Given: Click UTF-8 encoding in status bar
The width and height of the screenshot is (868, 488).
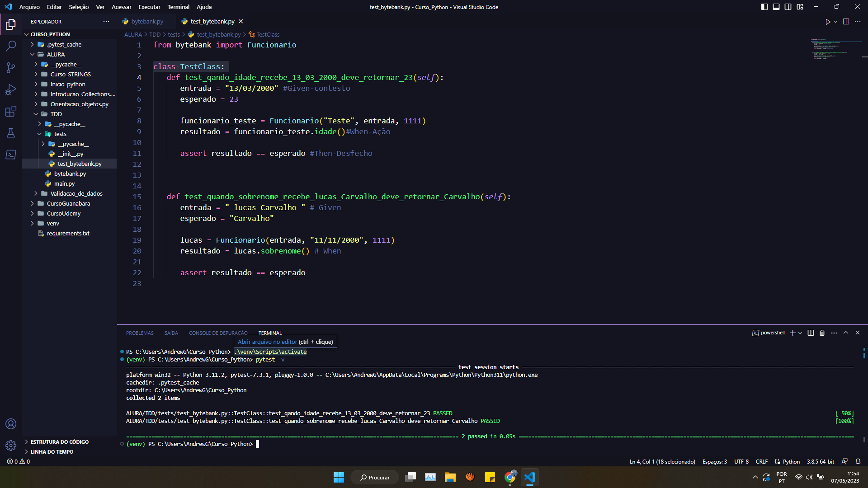Looking at the screenshot, I should click(x=741, y=461).
